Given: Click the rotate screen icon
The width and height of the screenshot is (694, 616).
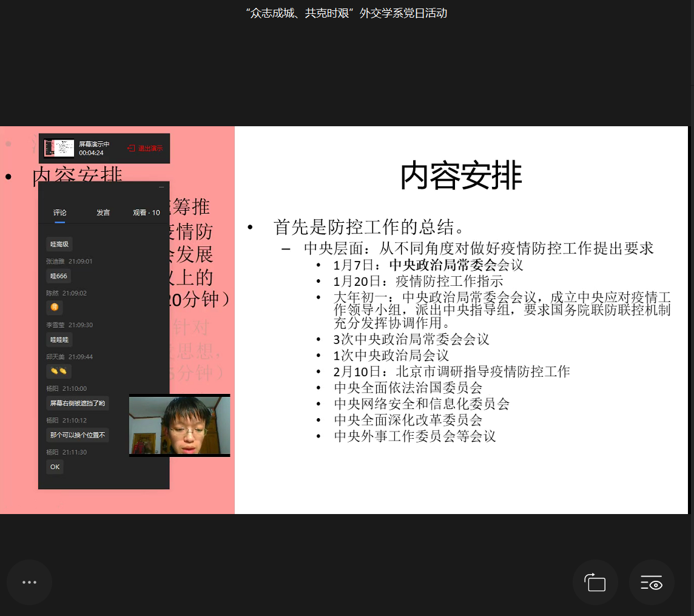Looking at the screenshot, I should pyautogui.click(x=595, y=583).
